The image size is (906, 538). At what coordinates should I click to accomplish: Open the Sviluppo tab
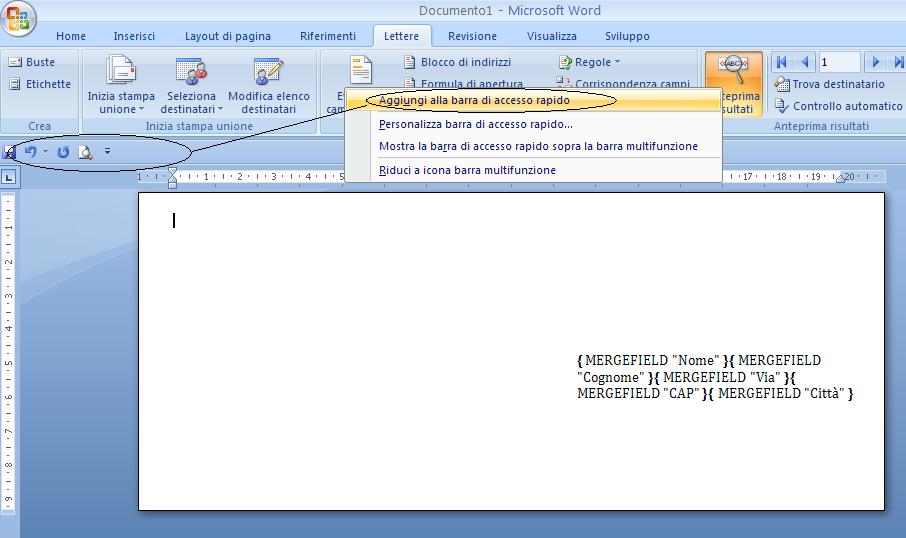(x=627, y=36)
